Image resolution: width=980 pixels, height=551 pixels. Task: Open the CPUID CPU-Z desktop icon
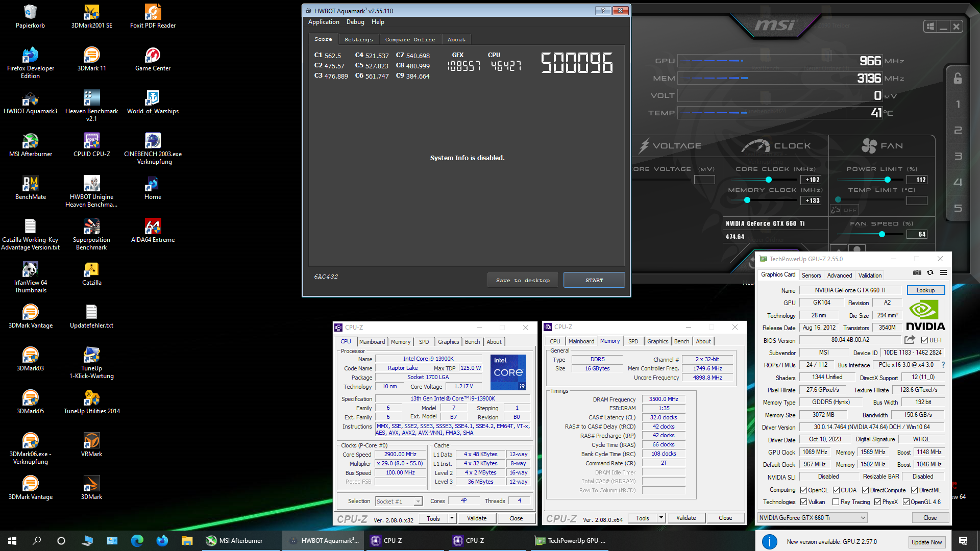(x=92, y=145)
